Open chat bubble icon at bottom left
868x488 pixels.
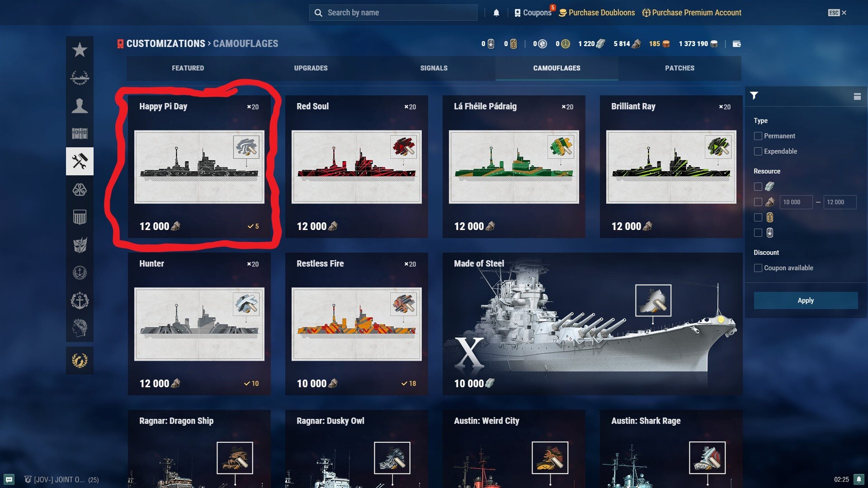click(9, 479)
